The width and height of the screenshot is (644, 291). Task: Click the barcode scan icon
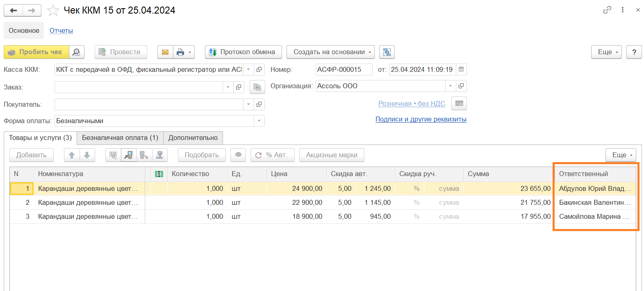113,155
